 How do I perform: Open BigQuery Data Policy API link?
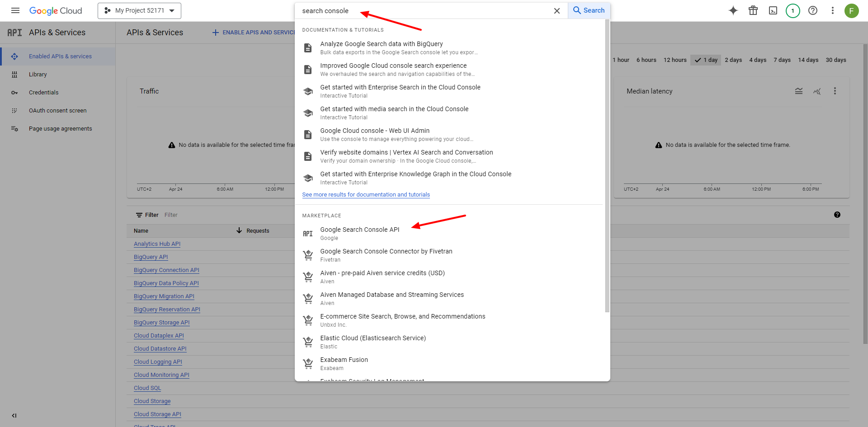(x=166, y=283)
